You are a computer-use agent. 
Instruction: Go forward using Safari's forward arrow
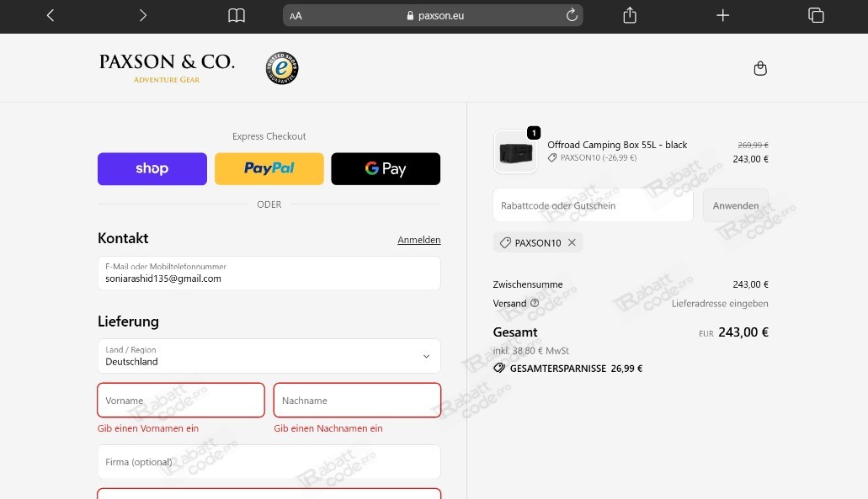click(143, 15)
